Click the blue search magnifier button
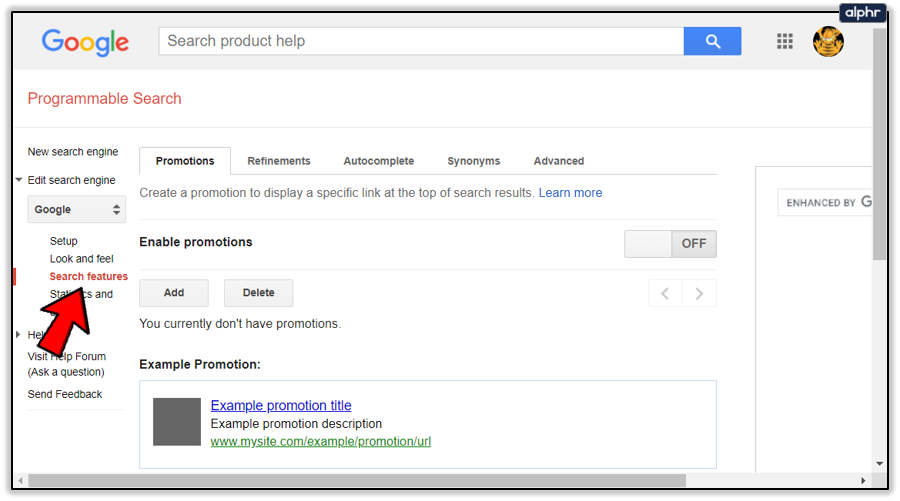 (712, 41)
